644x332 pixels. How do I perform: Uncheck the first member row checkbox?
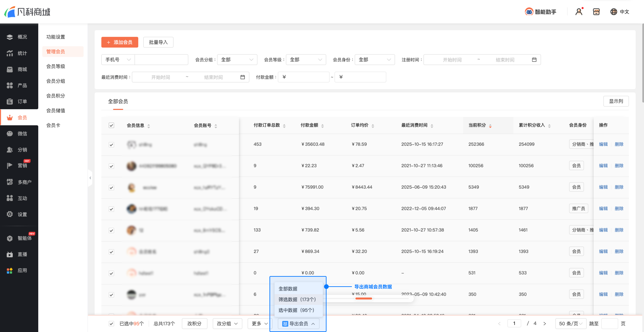pos(111,145)
